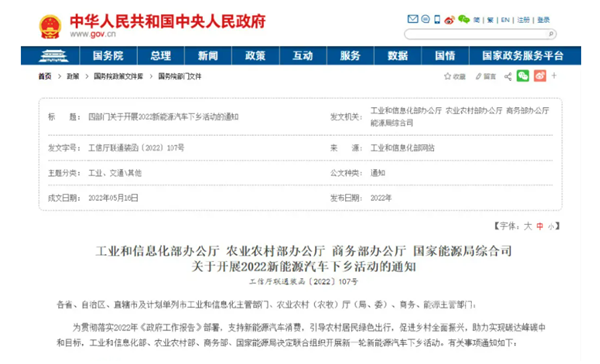
Task: Share article via red Weibo button
Action: click(540, 76)
